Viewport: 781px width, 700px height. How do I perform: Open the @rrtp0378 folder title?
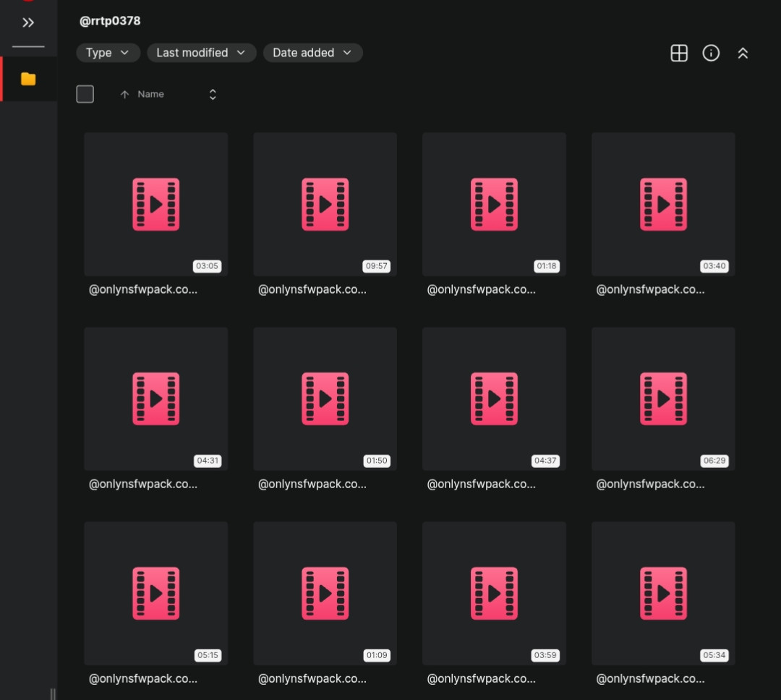click(x=110, y=21)
